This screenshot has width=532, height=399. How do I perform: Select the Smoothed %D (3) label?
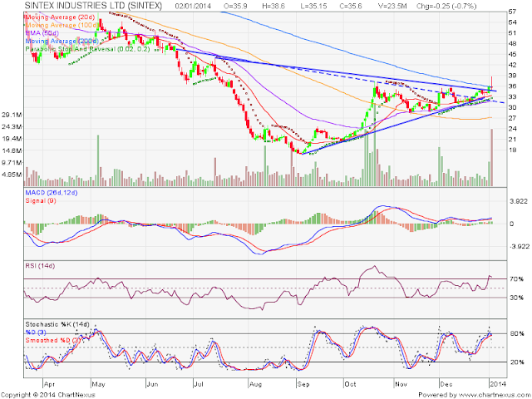[52, 340]
